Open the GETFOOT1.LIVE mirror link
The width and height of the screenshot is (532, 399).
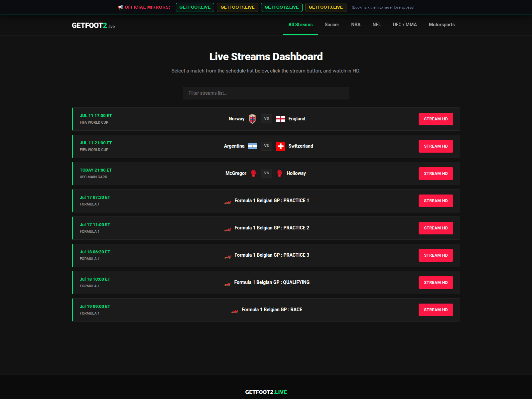point(237,7)
